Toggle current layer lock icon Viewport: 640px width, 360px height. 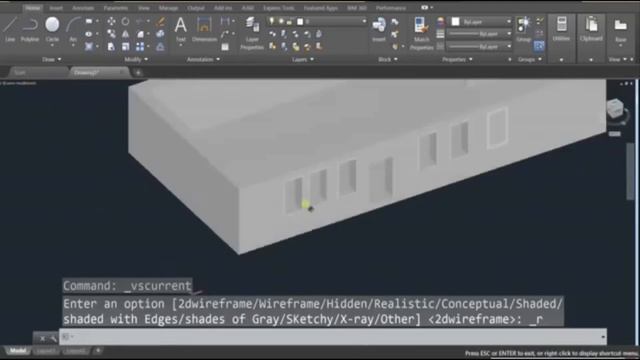point(290,21)
